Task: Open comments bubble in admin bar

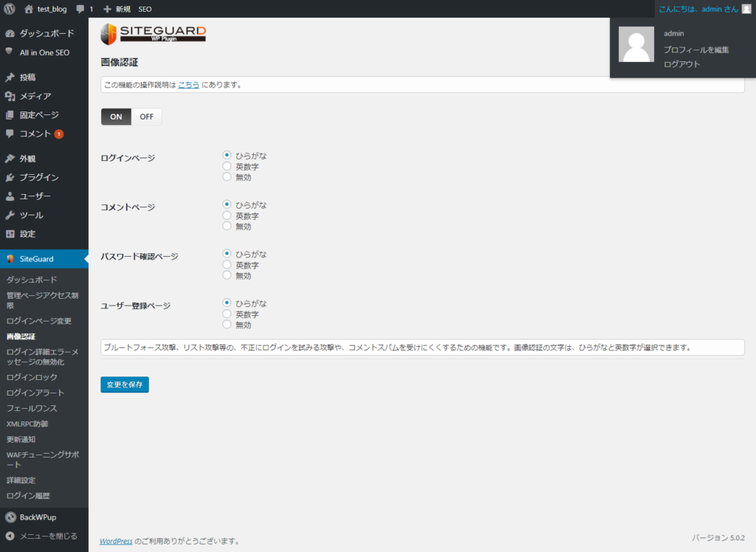Action: pos(80,9)
